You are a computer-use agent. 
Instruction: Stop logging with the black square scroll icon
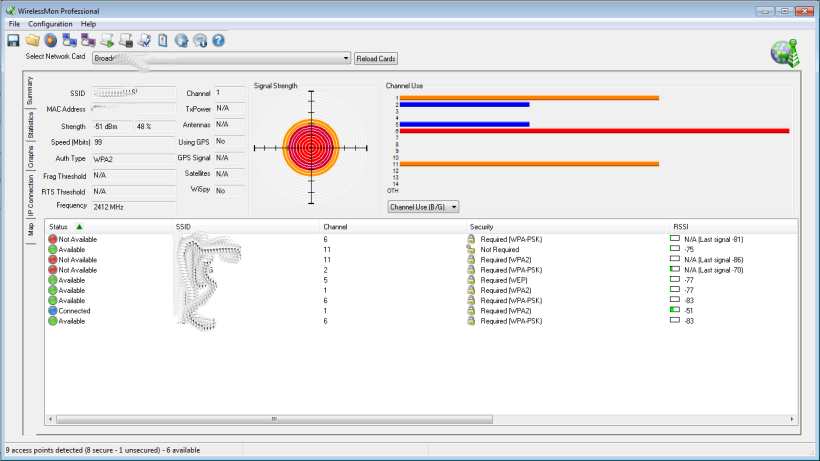tap(126, 41)
